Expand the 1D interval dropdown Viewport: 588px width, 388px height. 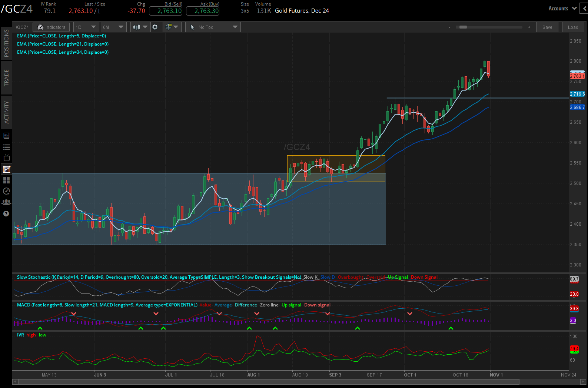tap(86, 27)
